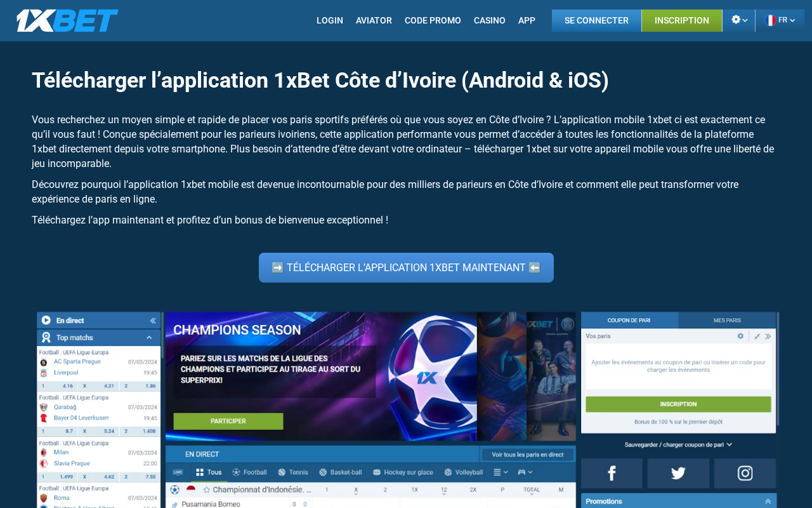Click the Football sport filter icon

pos(236,472)
